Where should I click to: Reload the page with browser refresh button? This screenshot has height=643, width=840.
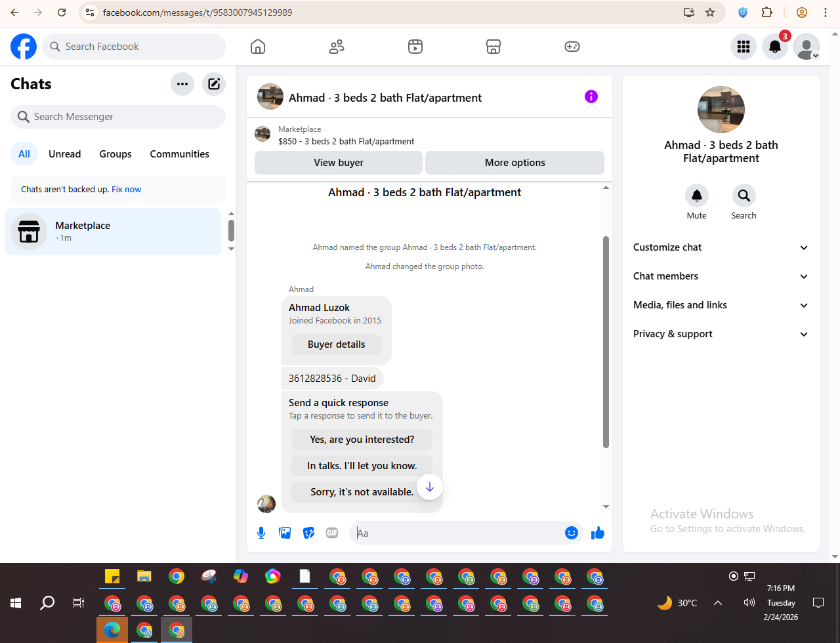[x=62, y=12]
